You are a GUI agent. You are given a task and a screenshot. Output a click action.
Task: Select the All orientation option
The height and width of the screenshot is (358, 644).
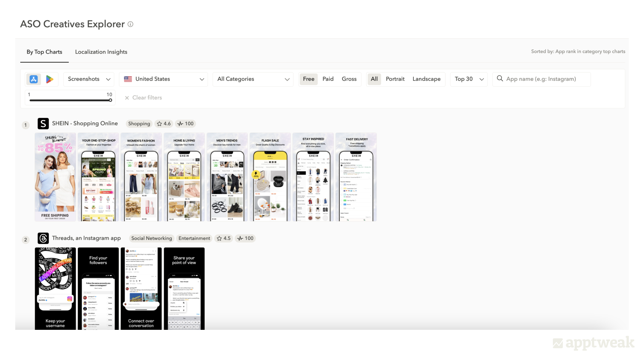374,79
